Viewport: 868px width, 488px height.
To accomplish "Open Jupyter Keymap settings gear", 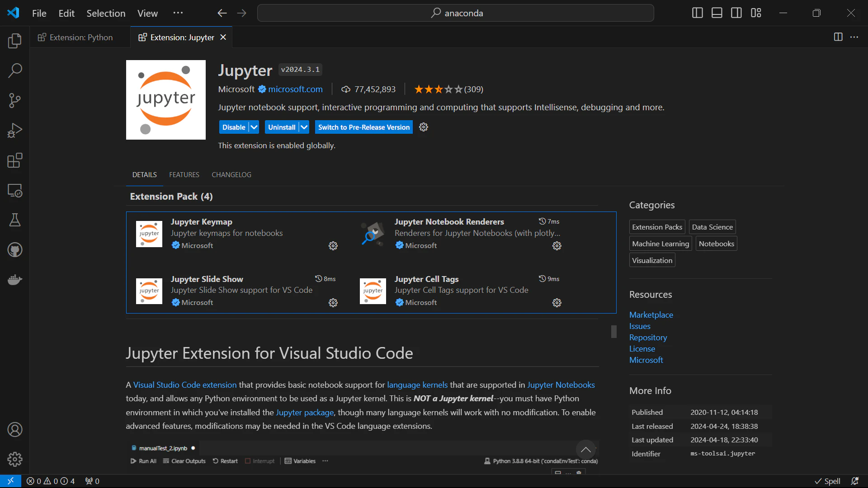I will click(x=333, y=246).
